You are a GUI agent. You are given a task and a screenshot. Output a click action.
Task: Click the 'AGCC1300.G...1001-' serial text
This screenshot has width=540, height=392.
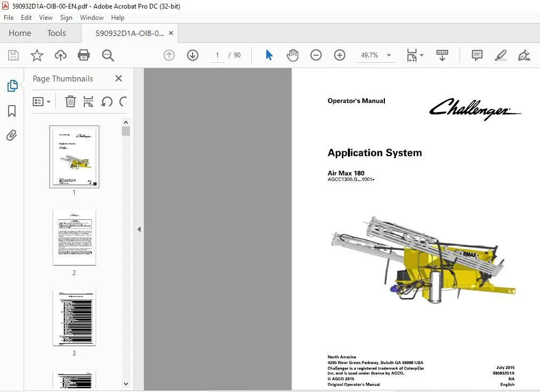click(351, 179)
